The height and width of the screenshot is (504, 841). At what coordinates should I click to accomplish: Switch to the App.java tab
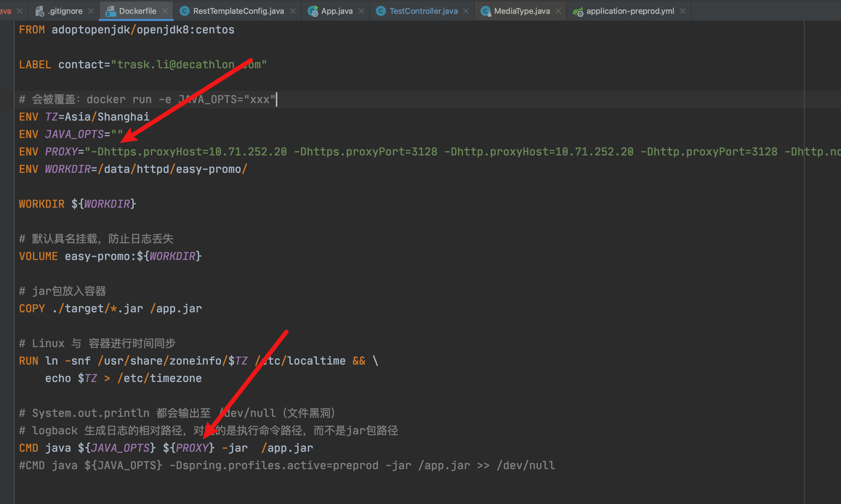coord(337,11)
